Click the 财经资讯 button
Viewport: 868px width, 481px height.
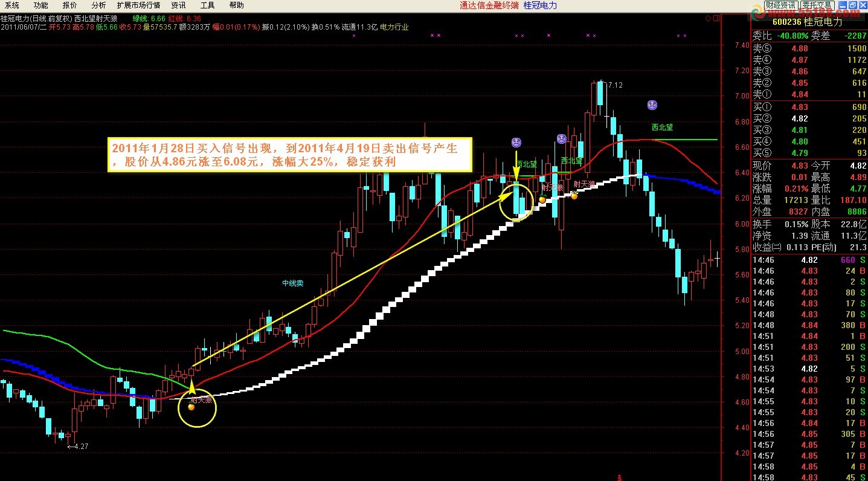pos(780,5)
